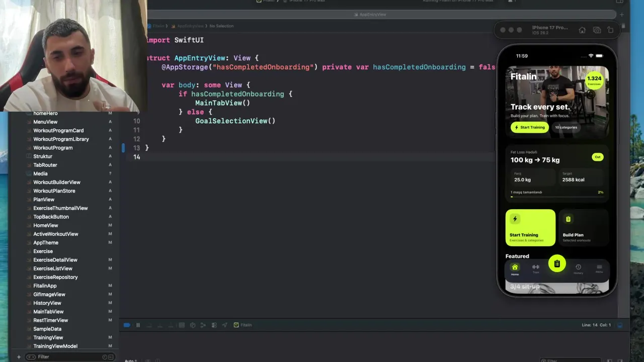
Task: Click the plus button beside navigator filter
Action: coord(19,357)
